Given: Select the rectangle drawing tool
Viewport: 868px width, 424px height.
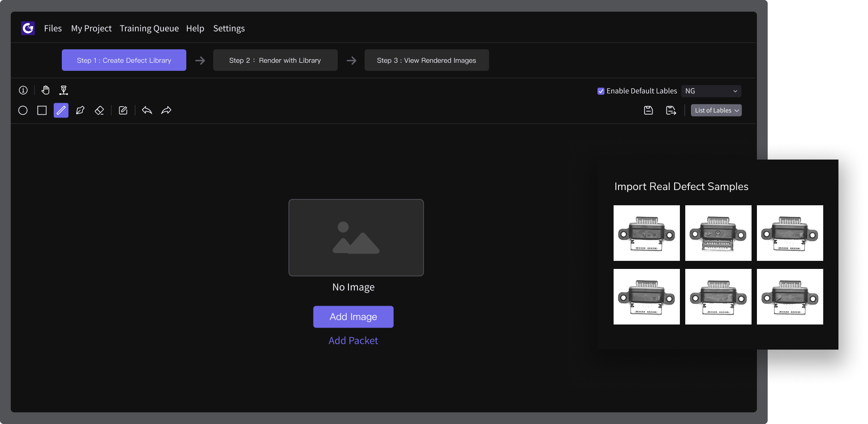Looking at the screenshot, I should [x=42, y=110].
